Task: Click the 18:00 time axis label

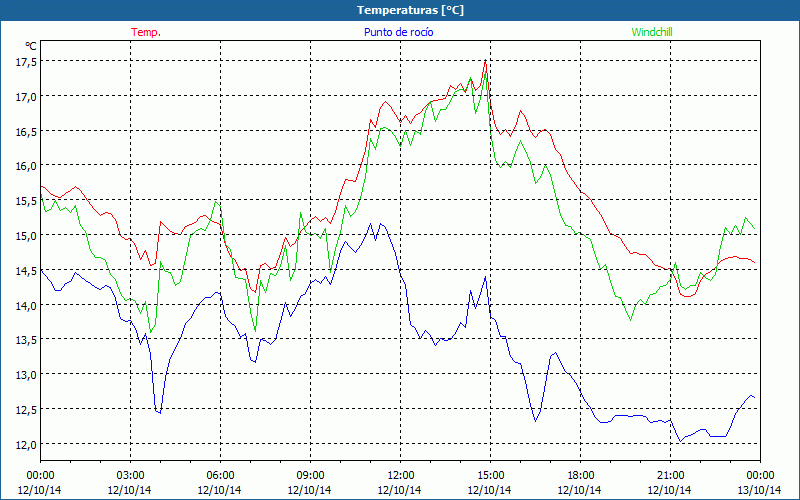Action: (580, 476)
